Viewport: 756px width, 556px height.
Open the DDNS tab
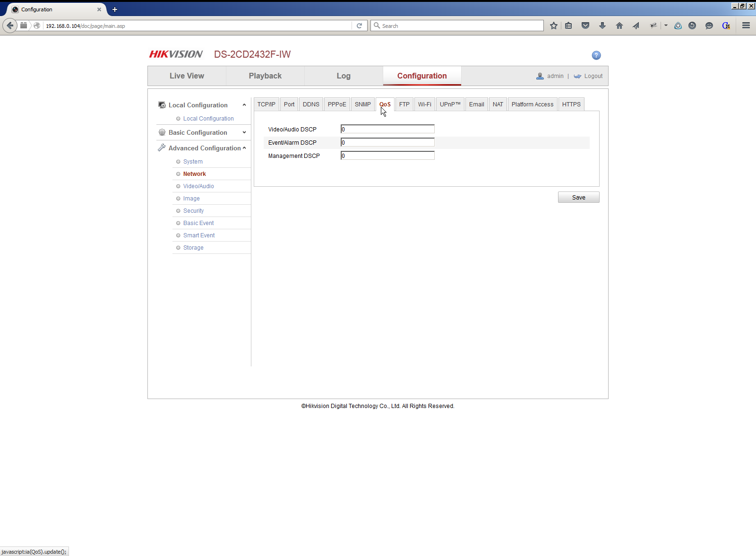[311, 104]
